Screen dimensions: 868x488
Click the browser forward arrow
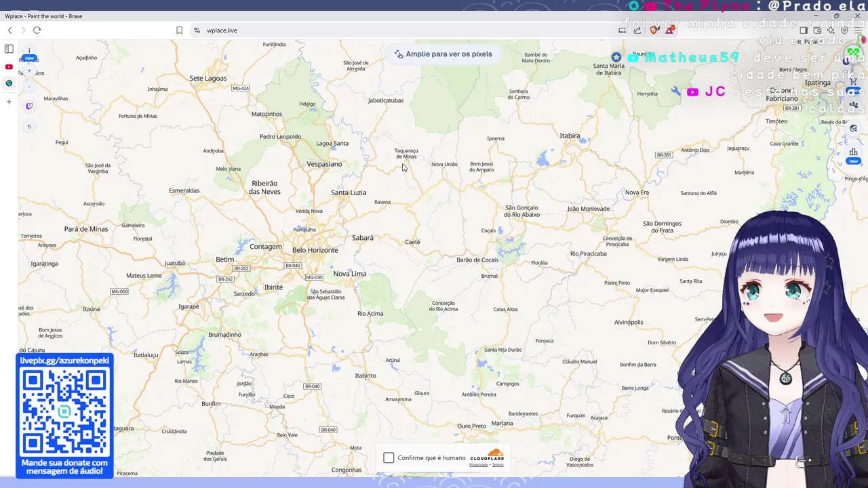click(23, 30)
